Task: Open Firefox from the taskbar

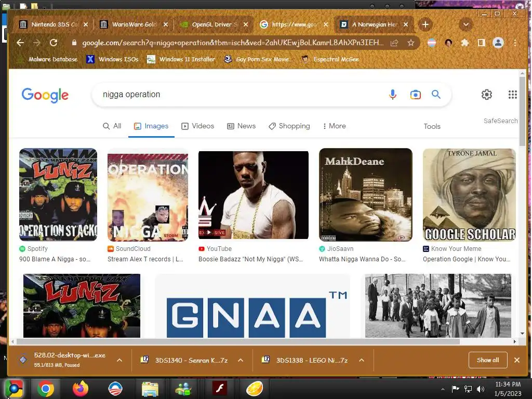Action: pyautogui.click(x=80, y=389)
